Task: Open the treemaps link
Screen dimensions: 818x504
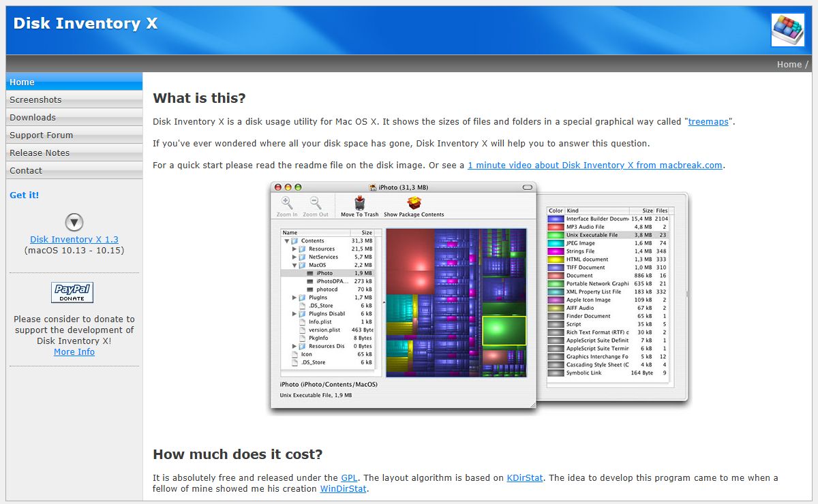Action: tap(708, 122)
